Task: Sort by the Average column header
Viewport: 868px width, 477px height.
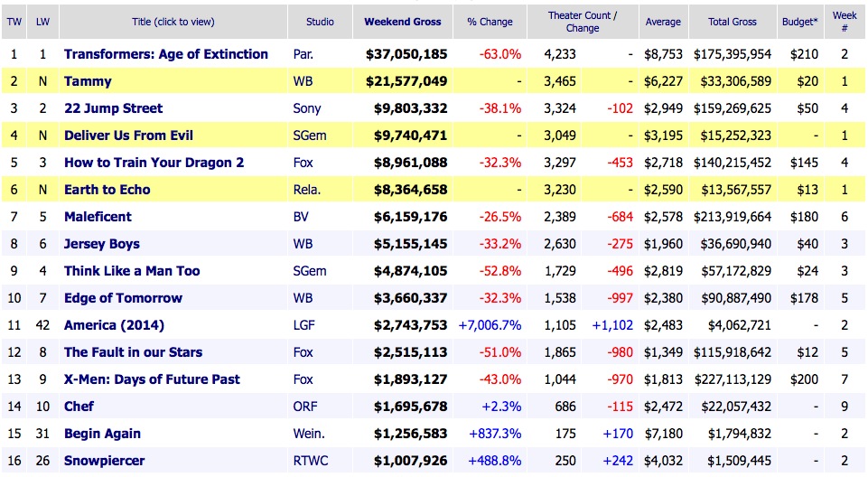Action: [x=663, y=23]
